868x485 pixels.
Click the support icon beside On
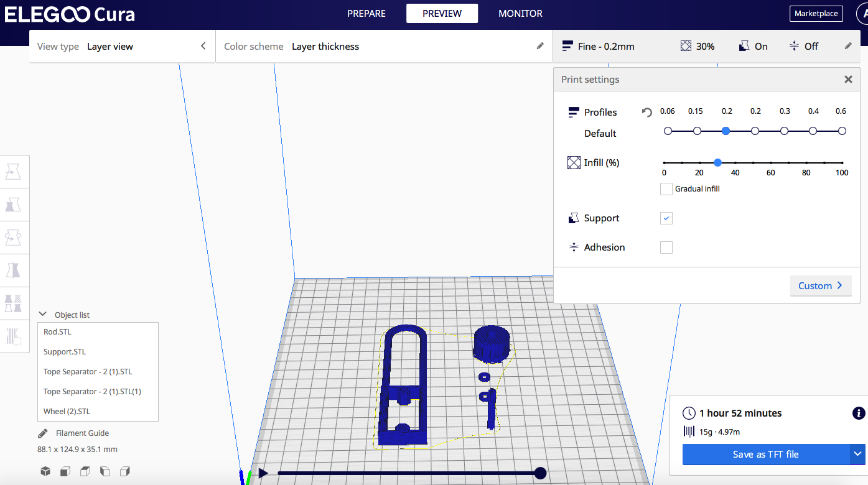tap(744, 46)
